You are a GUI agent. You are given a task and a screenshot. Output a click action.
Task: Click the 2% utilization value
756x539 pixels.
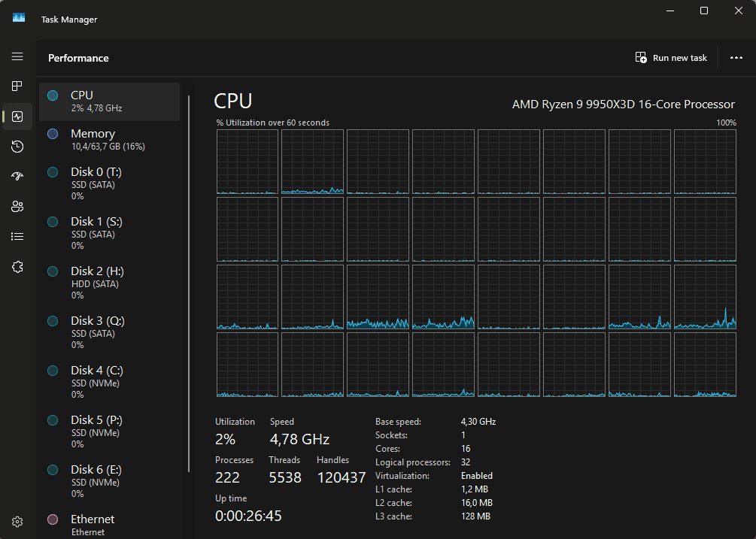(x=225, y=439)
